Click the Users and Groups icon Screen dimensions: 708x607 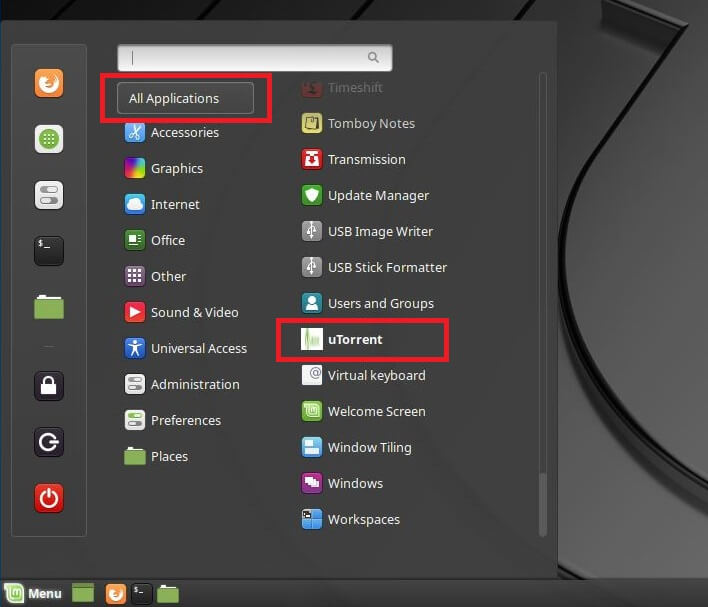[x=312, y=303]
